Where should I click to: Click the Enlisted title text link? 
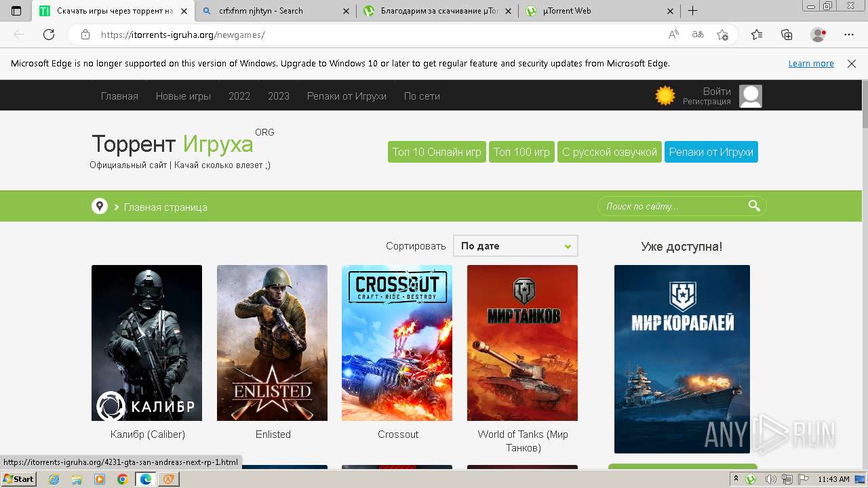pyautogui.click(x=273, y=434)
